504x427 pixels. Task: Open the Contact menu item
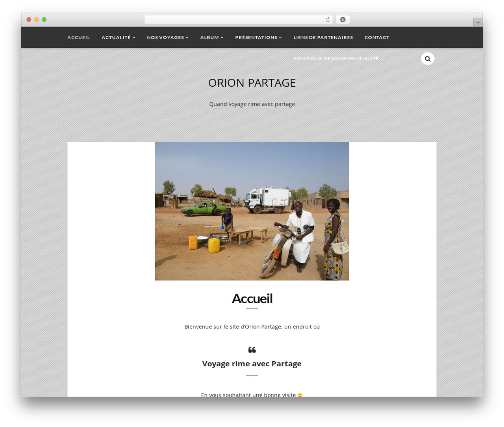pyautogui.click(x=377, y=37)
